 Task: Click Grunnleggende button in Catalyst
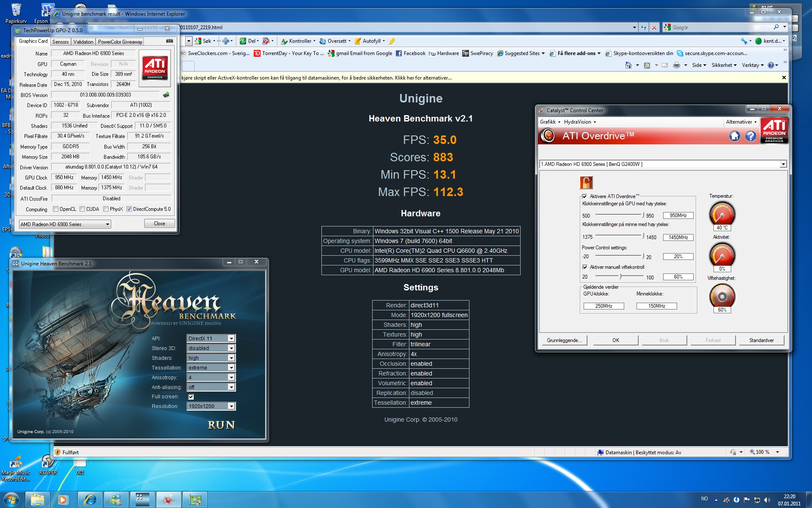pos(564,340)
